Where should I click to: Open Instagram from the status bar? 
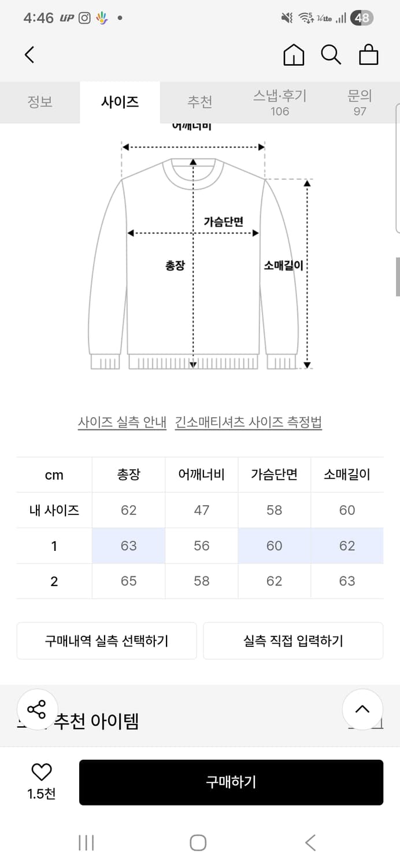(x=84, y=18)
